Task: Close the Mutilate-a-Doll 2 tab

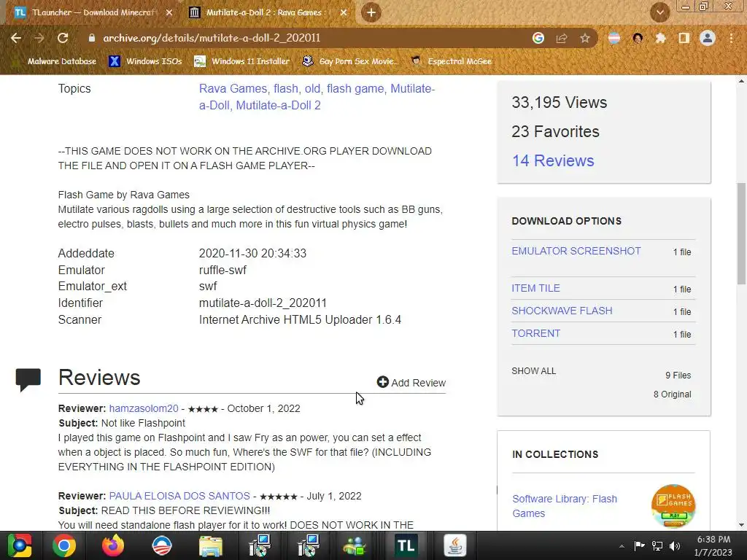Action: coord(344,12)
